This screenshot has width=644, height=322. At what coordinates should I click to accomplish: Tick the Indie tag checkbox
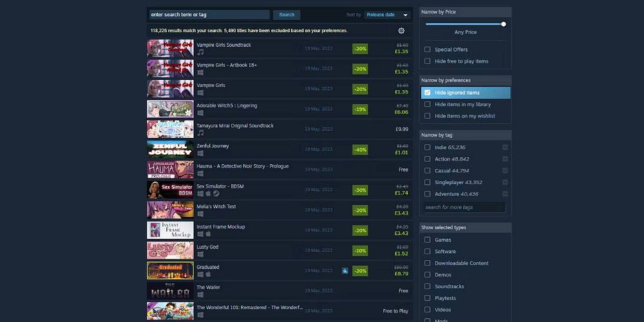tap(428, 147)
